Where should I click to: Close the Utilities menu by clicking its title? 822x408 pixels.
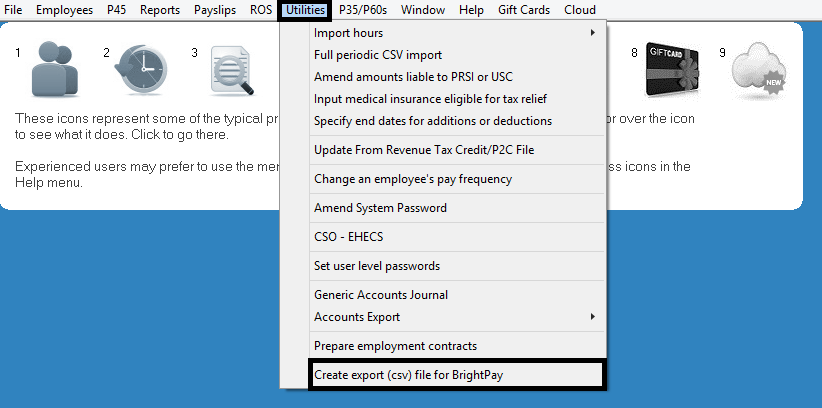(x=305, y=10)
